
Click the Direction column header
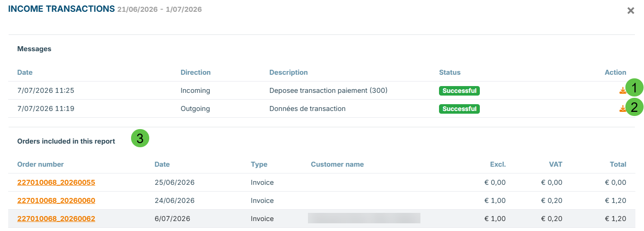point(195,72)
